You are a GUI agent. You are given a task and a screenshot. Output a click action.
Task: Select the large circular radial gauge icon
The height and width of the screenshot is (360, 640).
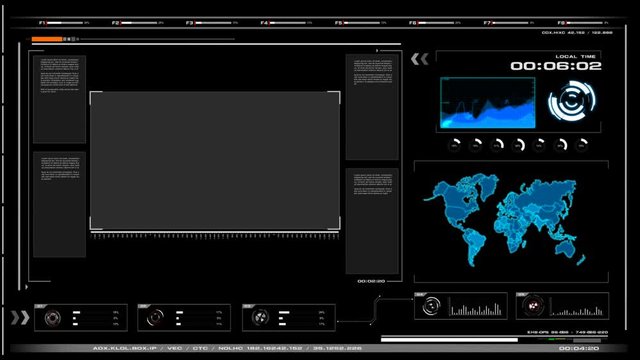571,100
